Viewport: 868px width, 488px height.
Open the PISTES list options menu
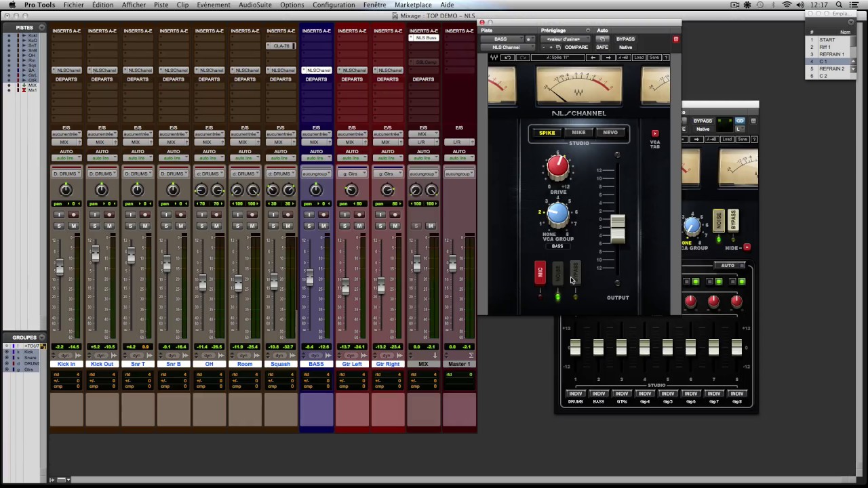(x=42, y=28)
